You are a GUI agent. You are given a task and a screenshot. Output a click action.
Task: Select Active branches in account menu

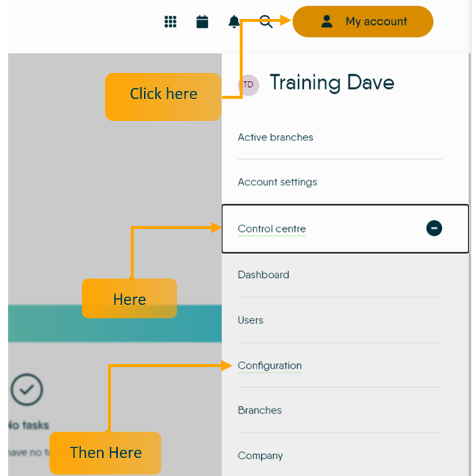(275, 137)
